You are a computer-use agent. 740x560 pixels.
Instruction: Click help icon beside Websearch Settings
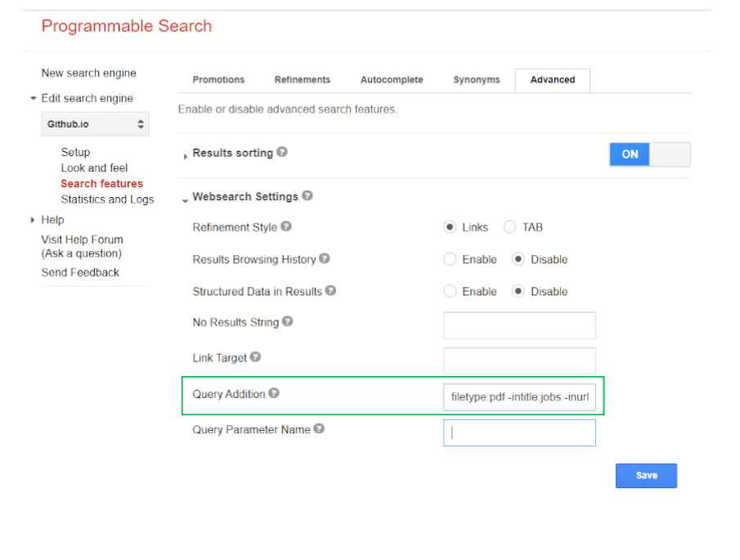[307, 195]
